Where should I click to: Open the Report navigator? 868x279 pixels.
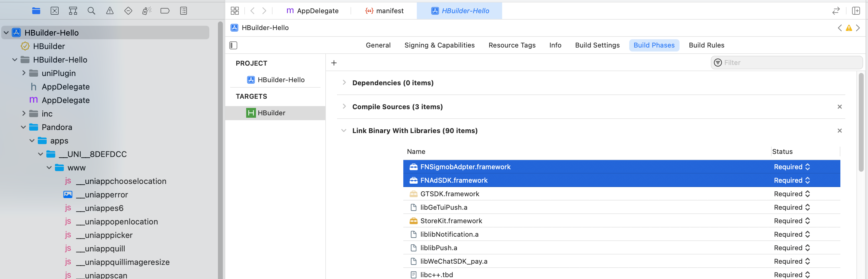[x=183, y=11]
